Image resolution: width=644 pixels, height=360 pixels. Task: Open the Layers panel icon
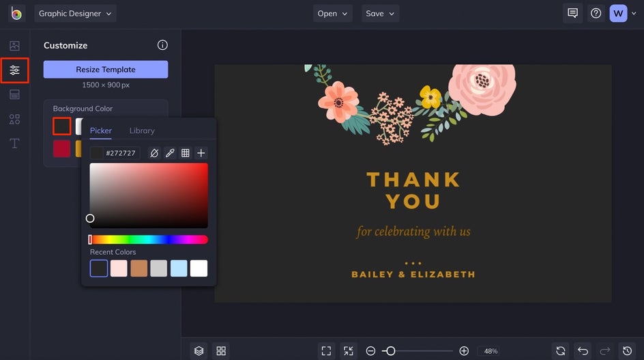click(199, 350)
